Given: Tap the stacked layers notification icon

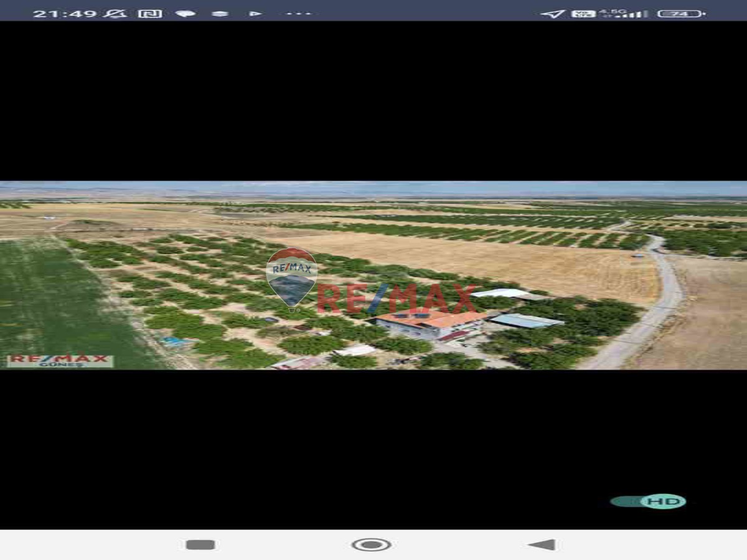Looking at the screenshot, I should [220, 14].
